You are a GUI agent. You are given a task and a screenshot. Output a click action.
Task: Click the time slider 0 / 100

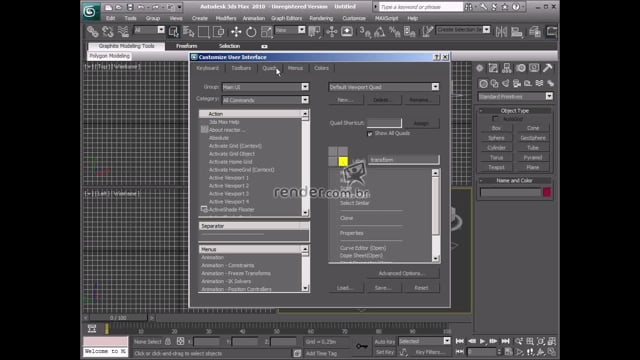[x=118, y=318]
